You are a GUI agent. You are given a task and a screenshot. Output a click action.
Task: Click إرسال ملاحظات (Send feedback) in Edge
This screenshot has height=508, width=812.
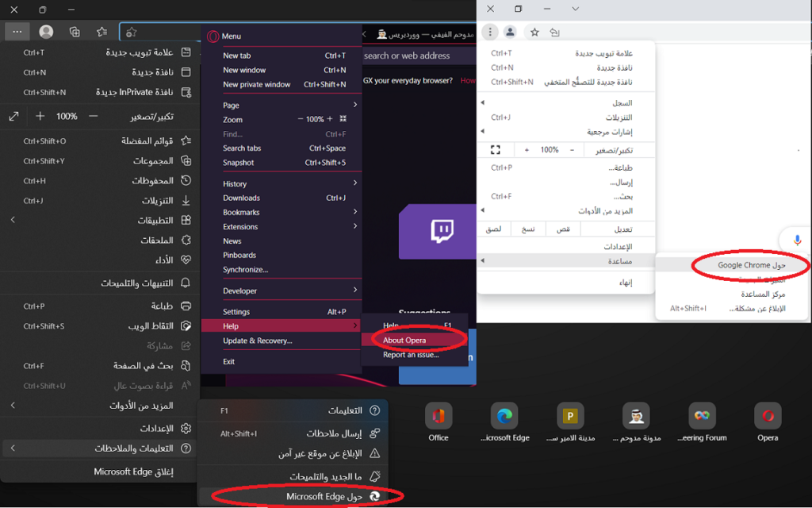point(293,433)
